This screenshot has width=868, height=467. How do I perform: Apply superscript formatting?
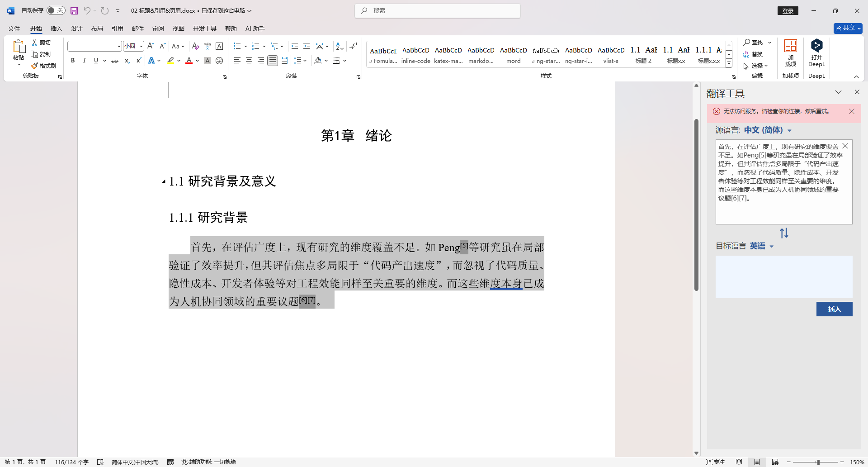tap(139, 61)
